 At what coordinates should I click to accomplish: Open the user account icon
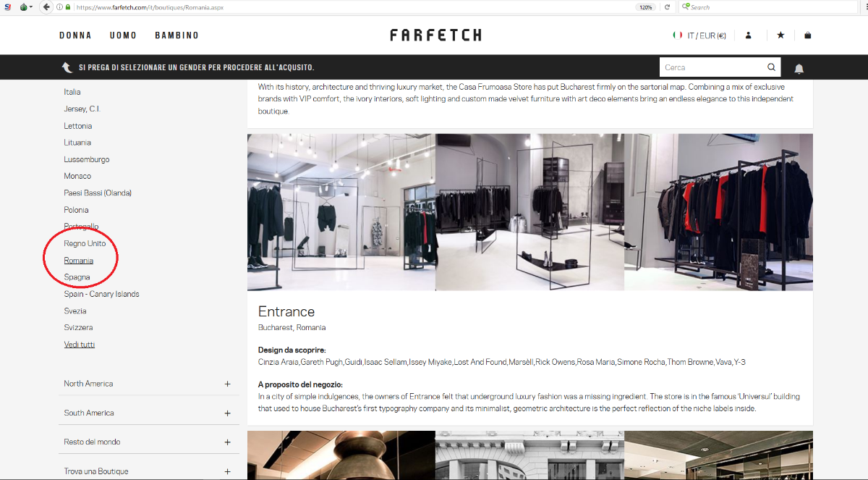749,35
